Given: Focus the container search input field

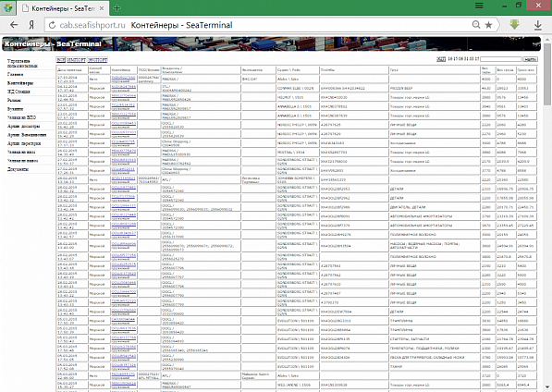Looking at the screenshot, I should coord(501,59).
